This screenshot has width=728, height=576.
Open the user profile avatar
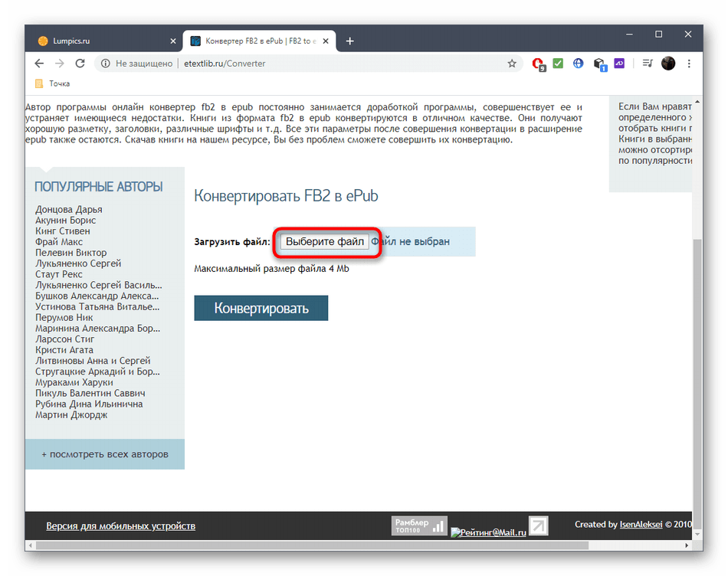coord(668,63)
